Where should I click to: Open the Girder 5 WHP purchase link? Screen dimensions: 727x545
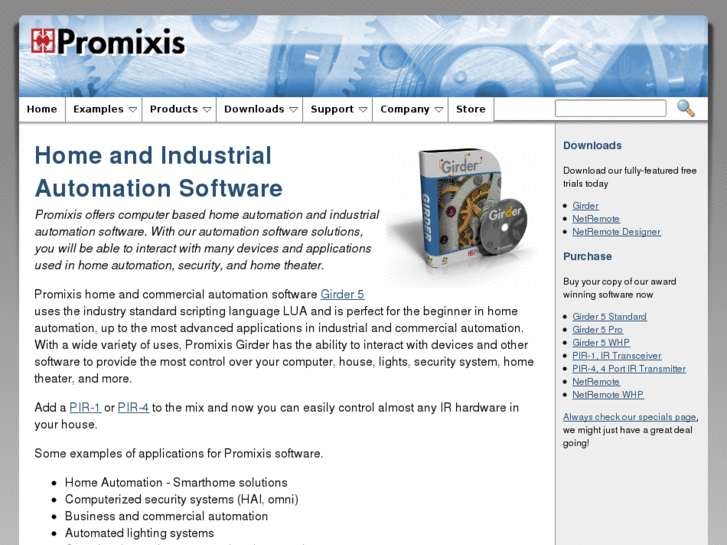601,342
